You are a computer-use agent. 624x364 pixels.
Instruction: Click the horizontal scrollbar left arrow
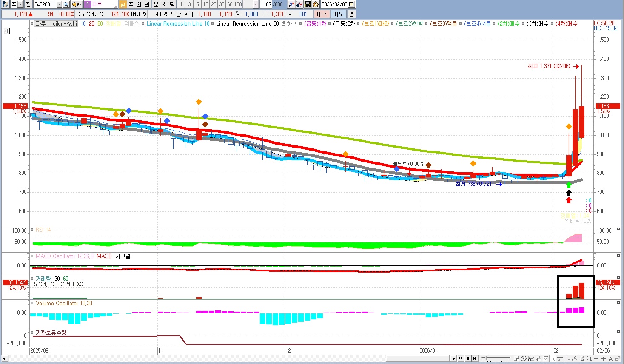pos(4,358)
